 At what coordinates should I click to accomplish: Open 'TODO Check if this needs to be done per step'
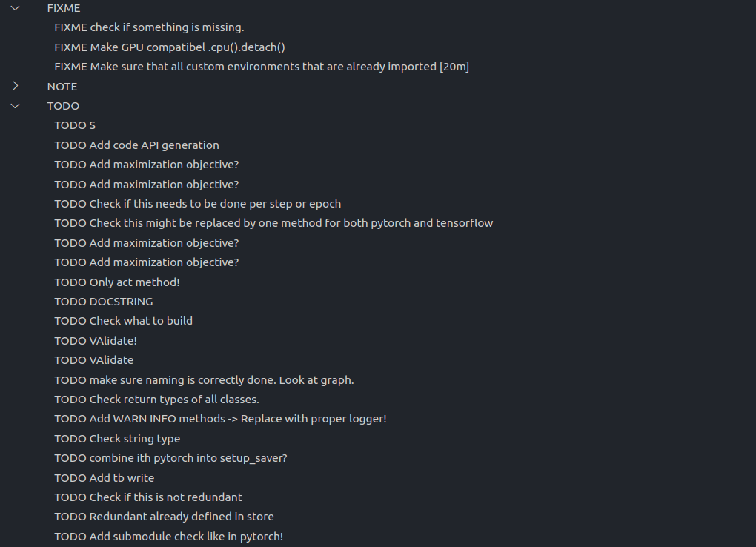198,204
